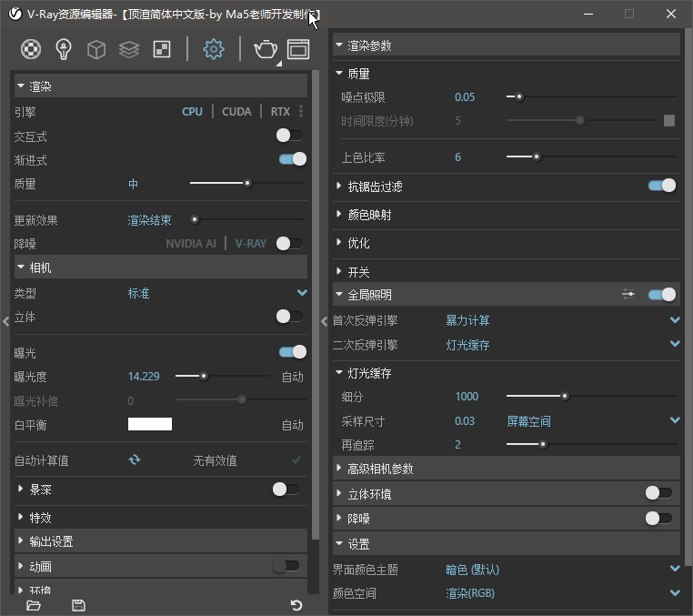Disable the 曝光 switch
This screenshot has width=693, height=616.
point(293,352)
